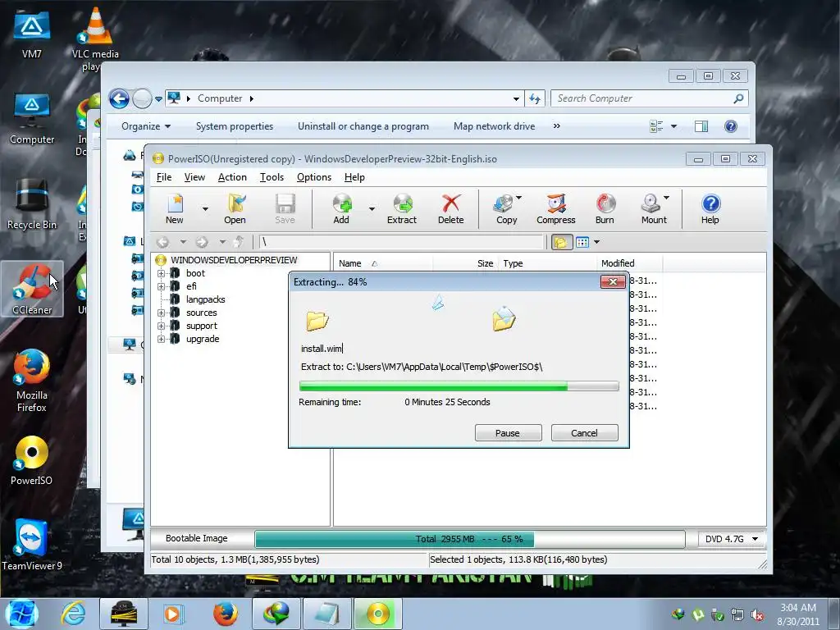Viewport: 840px width, 630px height.
Task: Click the Mount toolbar icon
Action: [654, 208]
